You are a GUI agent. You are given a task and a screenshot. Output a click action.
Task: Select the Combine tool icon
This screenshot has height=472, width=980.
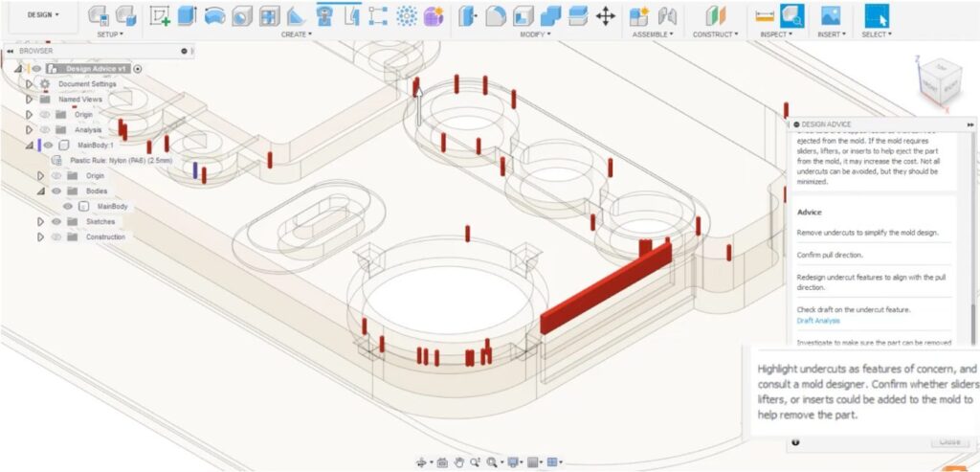pyautogui.click(x=550, y=15)
